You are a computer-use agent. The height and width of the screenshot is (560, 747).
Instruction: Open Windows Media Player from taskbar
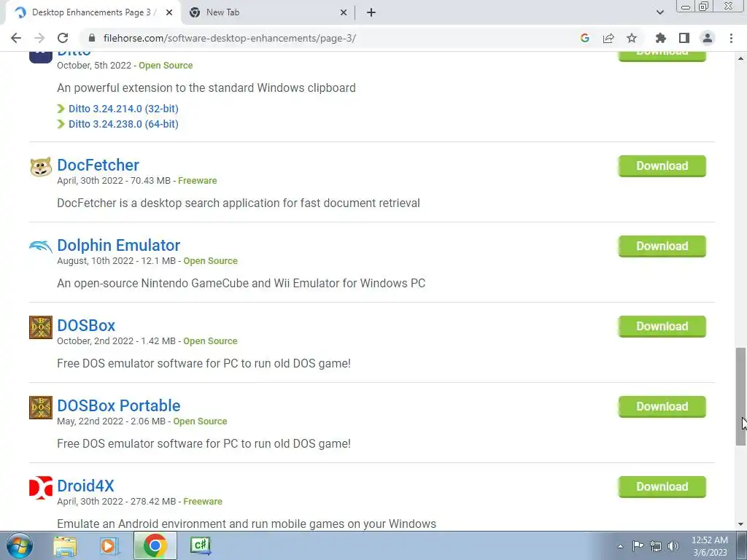[x=109, y=546]
